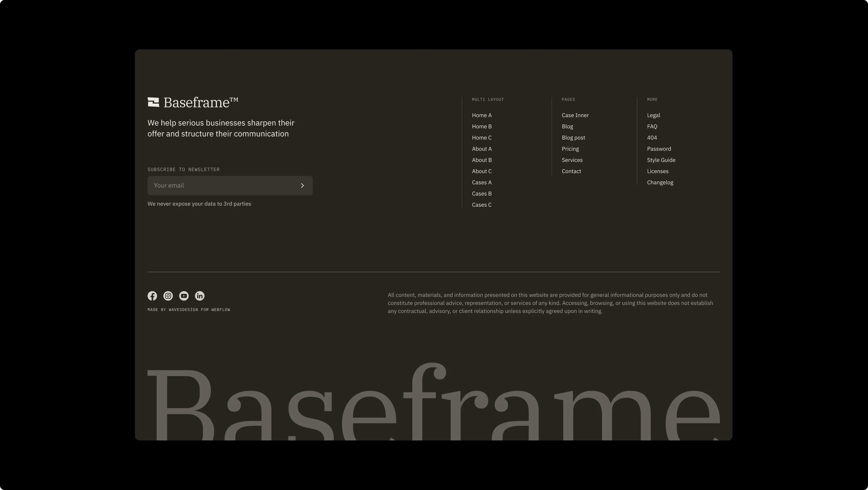The height and width of the screenshot is (490, 868).
Task: Open the Style Guide link
Action: point(661,160)
